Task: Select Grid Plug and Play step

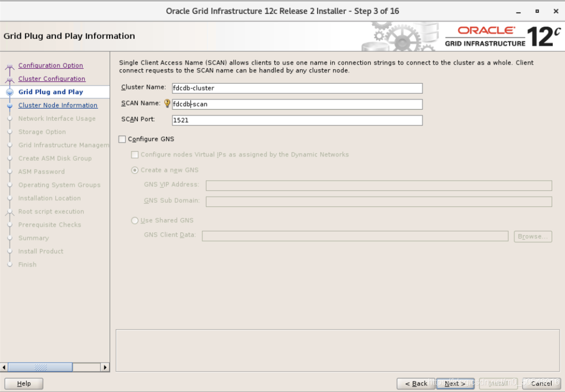Action: coord(51,92)
